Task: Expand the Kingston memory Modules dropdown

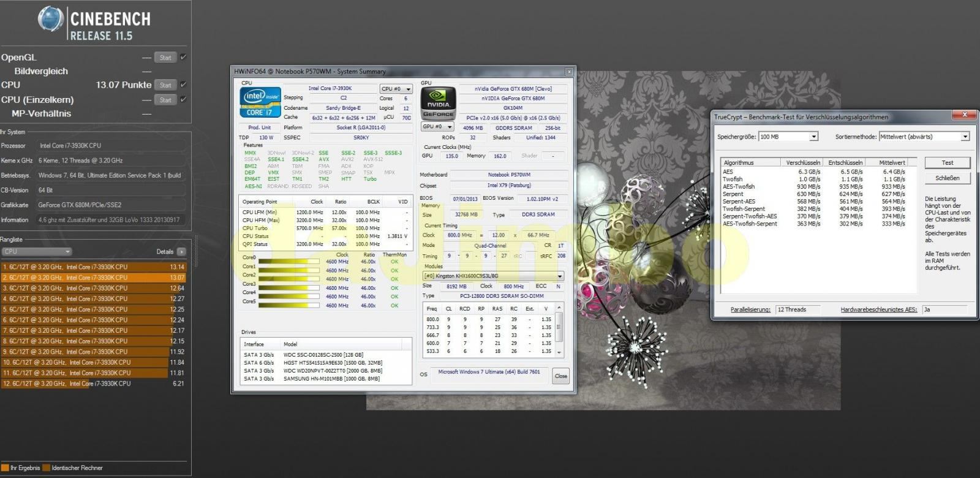Action: tap(494, 276)
